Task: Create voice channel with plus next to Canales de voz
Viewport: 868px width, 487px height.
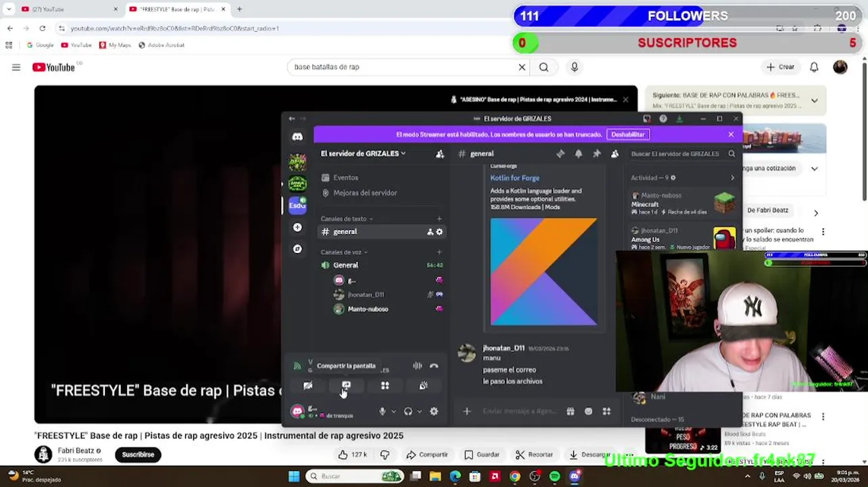Action: coord(439,252)
